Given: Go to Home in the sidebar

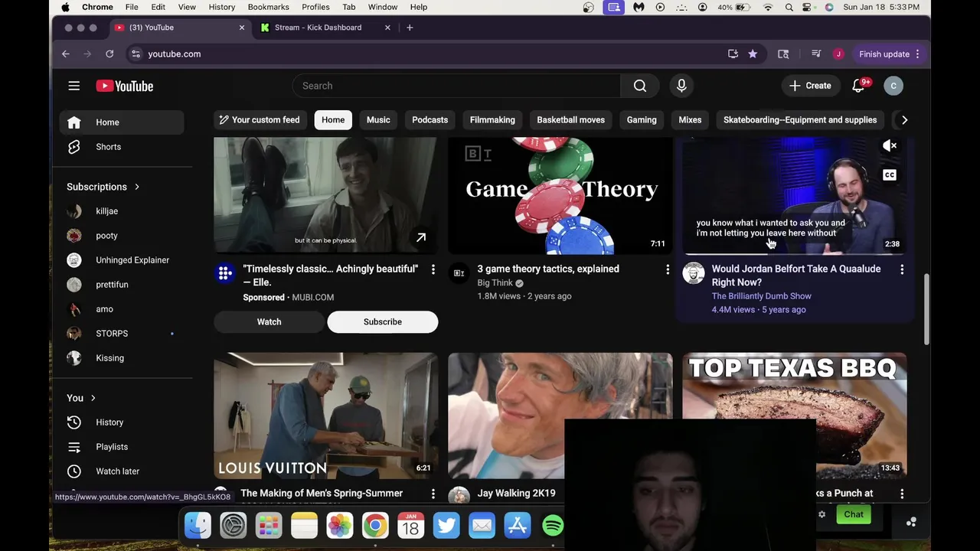Looking at the screenshot, I should [x=122, y=122].
